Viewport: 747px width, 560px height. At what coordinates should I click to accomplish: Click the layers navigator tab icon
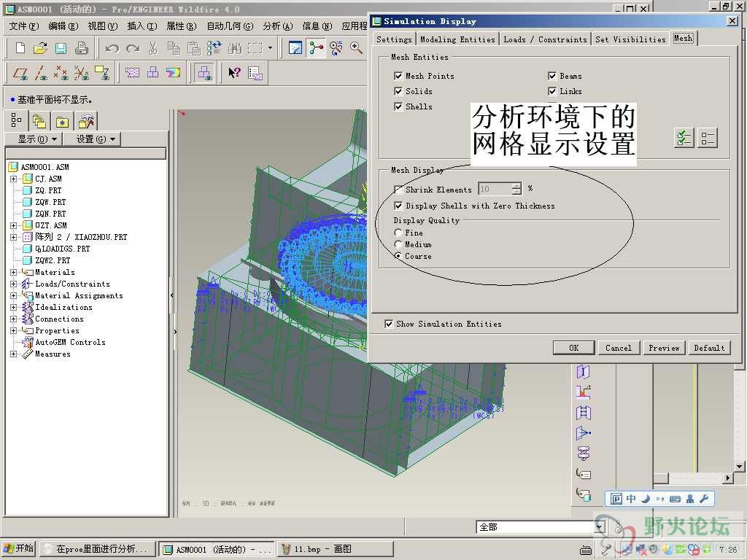[x=39, y=122]
